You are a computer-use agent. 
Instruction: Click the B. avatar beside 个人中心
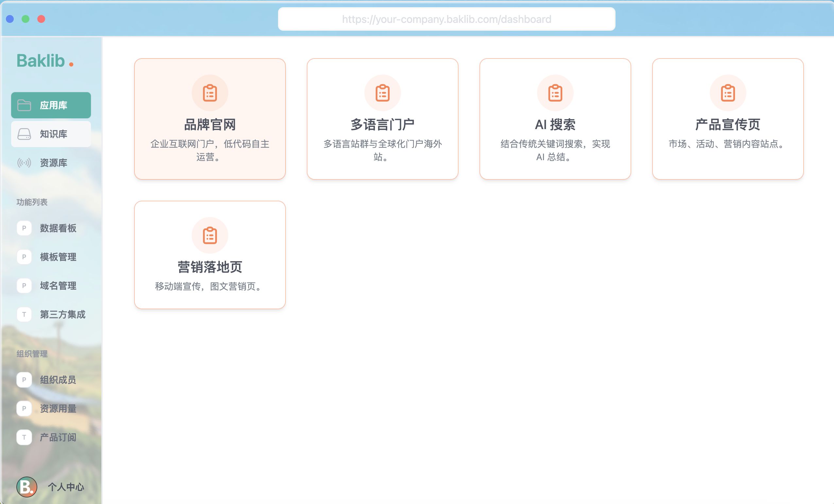coord(27,487)
